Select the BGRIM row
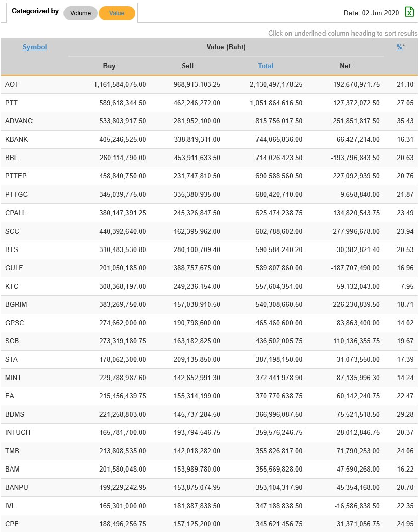Viewport: 418px width, 532px height. (x=16, y=304)
